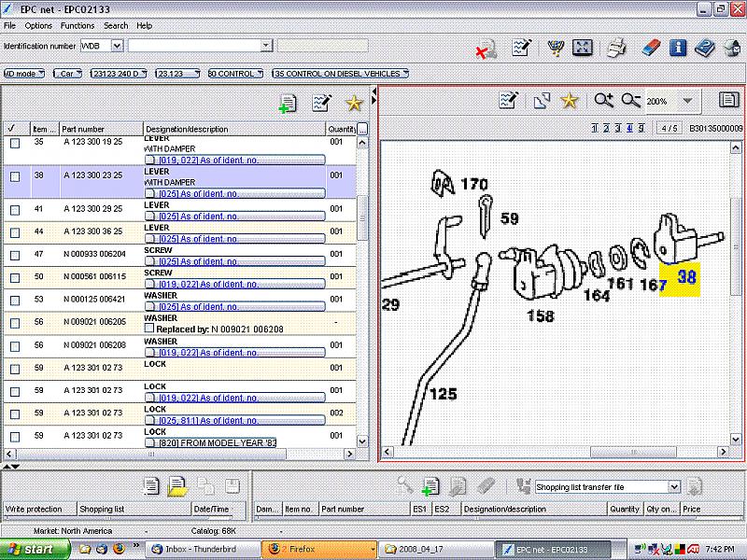The width and height of the screenshot is (747, 560).
Task: Open the help book icon
Action: coord(706,48)
